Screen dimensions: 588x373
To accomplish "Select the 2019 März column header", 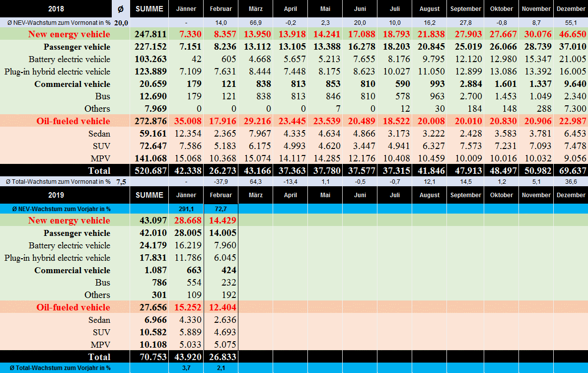I will (256, 195).
